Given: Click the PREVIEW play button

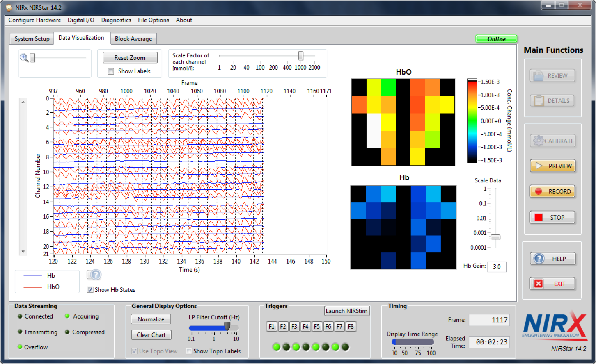Looking at the screenshot, I should 552,166.
